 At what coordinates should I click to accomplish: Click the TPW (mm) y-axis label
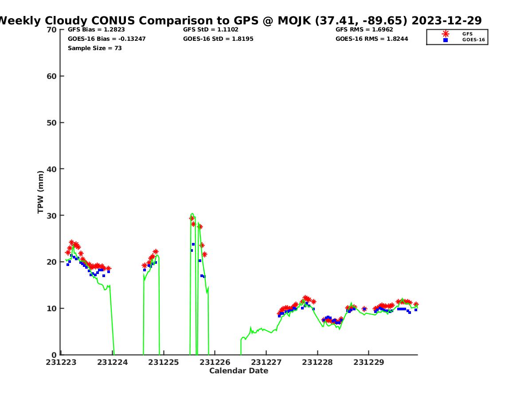pyautogui.click(x=41, y=192)
